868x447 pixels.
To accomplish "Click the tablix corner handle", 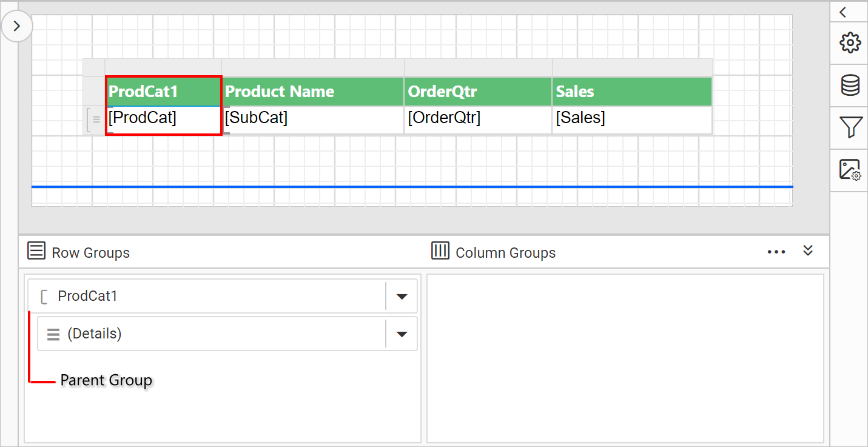I will [x=94, y=67].
